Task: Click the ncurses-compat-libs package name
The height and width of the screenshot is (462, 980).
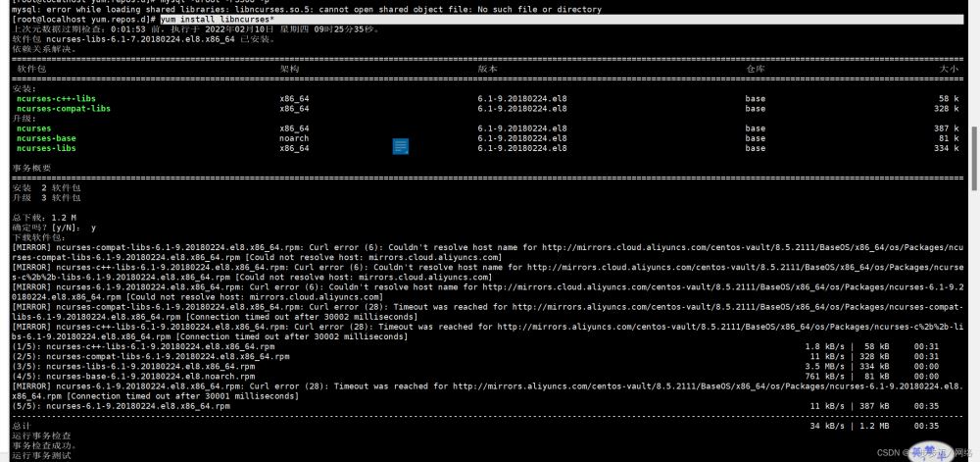Action: pos(64,109)
